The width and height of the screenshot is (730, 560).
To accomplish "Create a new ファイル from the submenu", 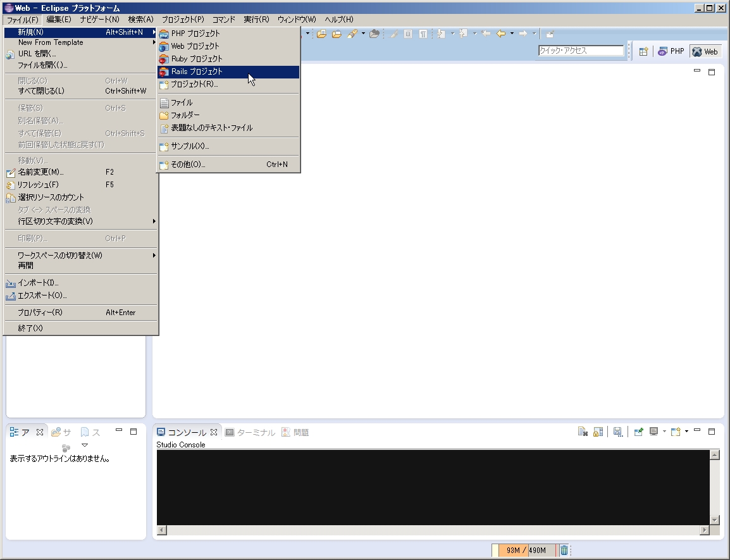I will (x=228, y=103).
